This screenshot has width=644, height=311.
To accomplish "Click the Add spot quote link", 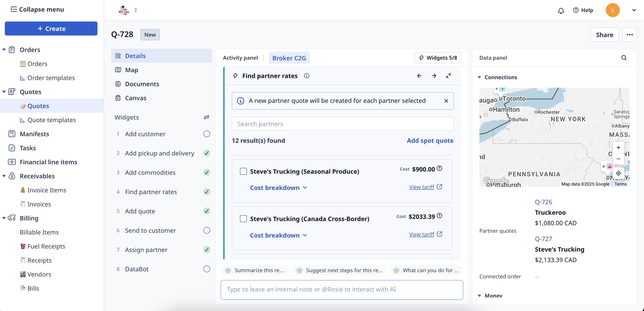I will point(430,140).
